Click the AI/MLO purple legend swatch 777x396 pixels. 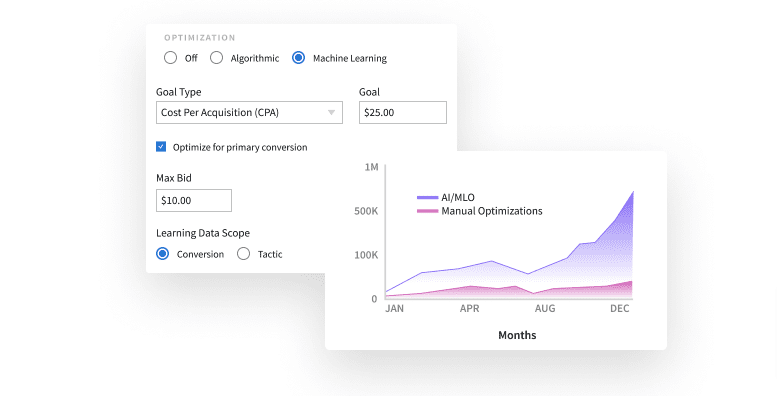point(428,197)
